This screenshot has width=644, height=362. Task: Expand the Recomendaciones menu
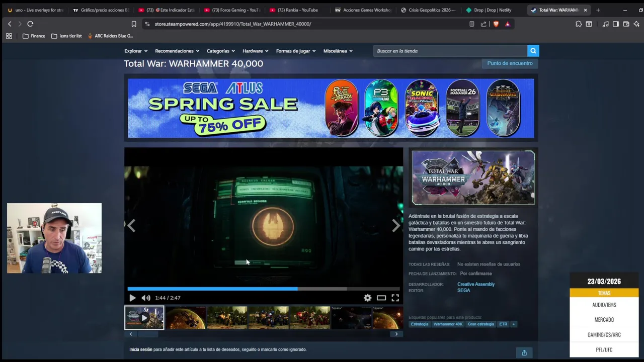(177, 51)
